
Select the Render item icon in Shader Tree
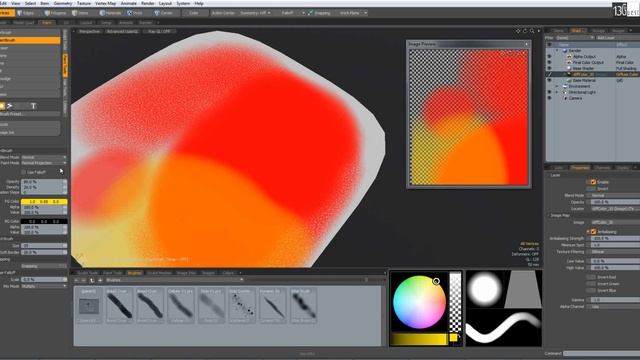tap(564, 51)
